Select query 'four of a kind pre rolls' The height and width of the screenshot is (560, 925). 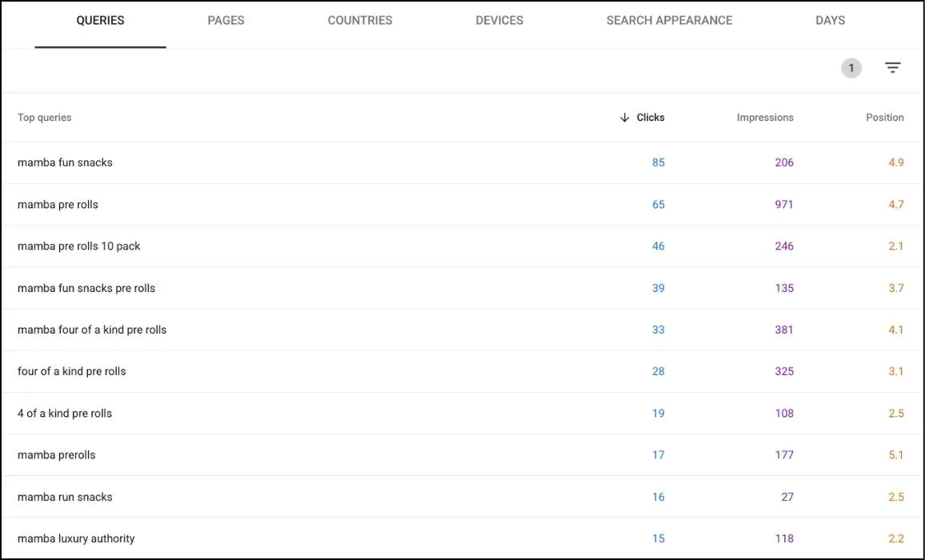71,371
